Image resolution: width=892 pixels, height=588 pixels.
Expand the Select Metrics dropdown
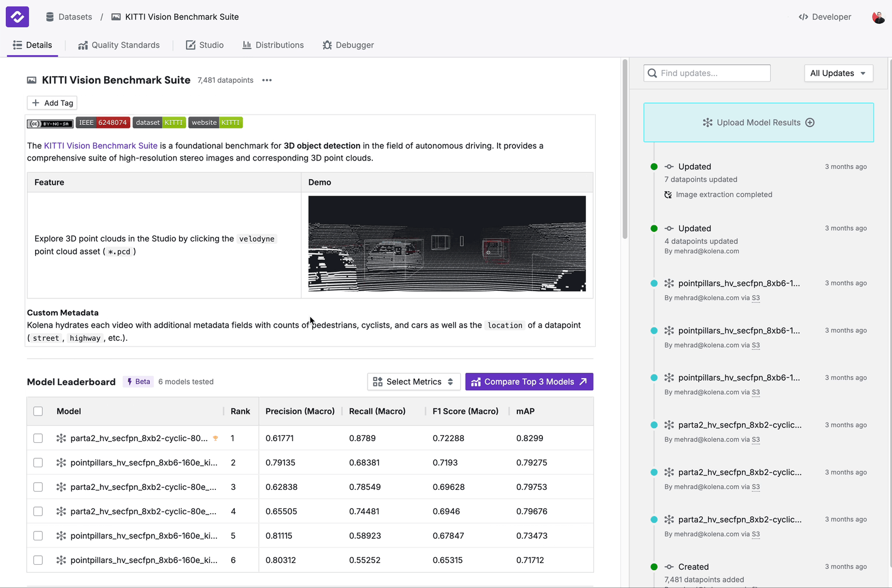(413, 382)
